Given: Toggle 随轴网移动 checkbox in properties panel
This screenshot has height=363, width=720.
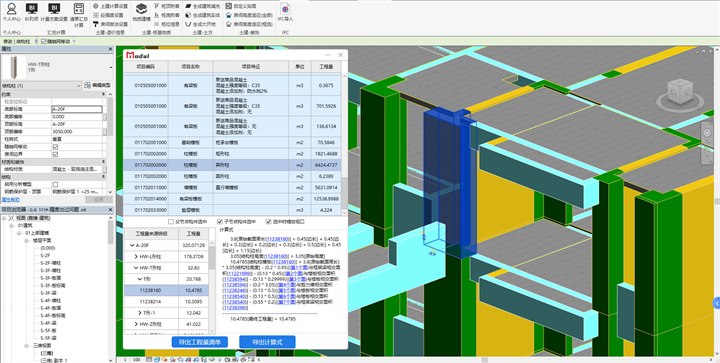Looking at the screenshot, I should tap(55, 147).
